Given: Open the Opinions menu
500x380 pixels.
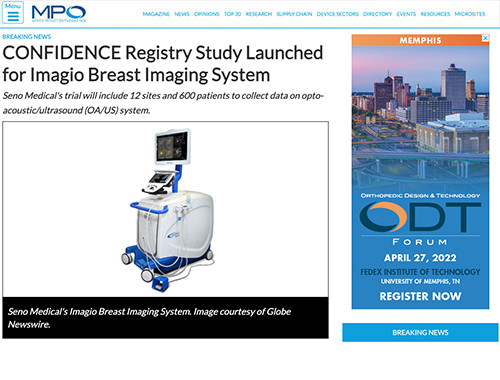Looking at the screenshot, I should coord(207,14).
